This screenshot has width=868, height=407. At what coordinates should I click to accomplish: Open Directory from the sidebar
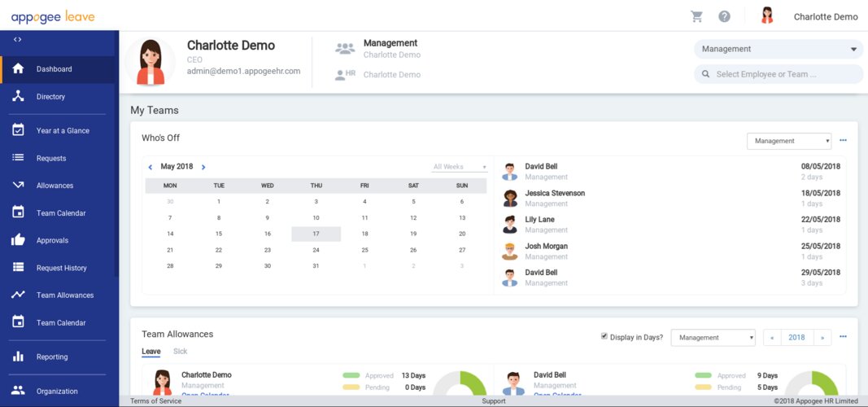[50, 97]
